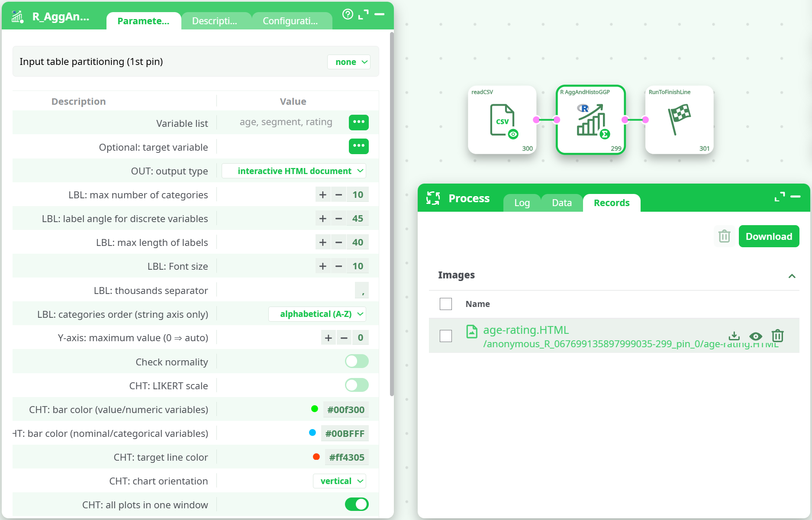This screenshot has width=812, height=520.
Task: Download the age-rating.HTML file via row icon
Action: pos(734,336)
